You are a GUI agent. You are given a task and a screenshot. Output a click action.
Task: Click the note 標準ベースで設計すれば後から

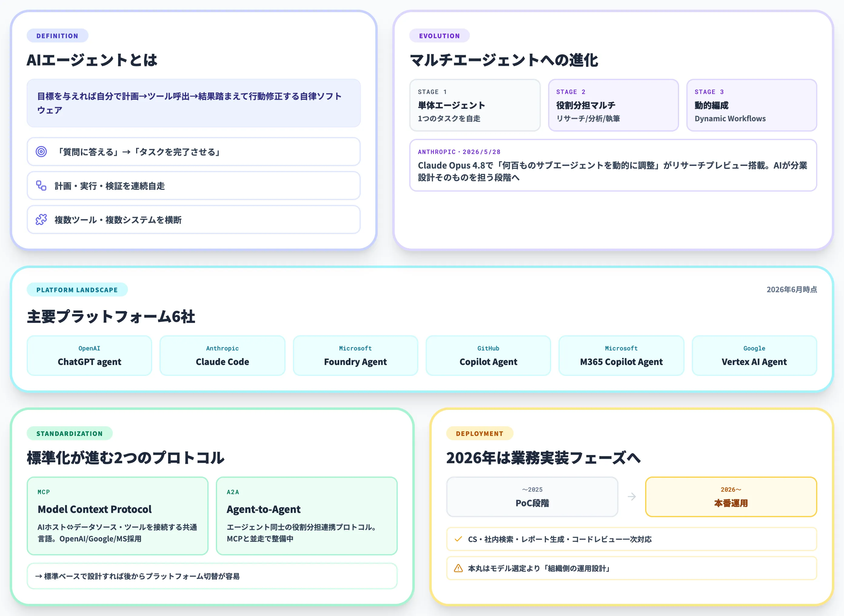212,576
